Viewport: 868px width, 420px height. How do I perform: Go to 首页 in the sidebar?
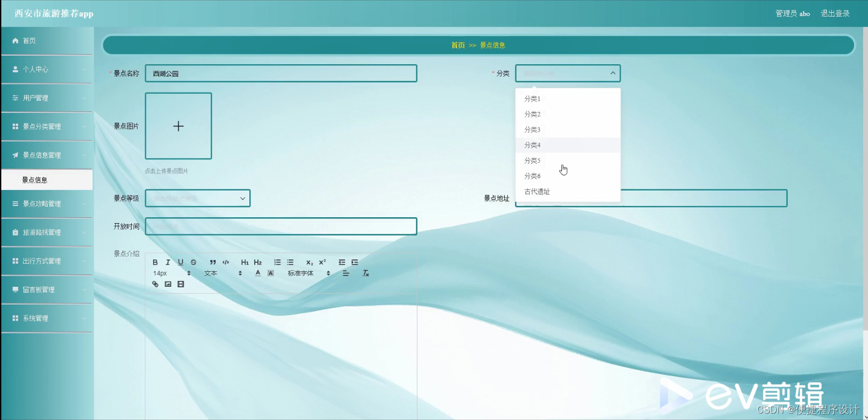point(47,41)
